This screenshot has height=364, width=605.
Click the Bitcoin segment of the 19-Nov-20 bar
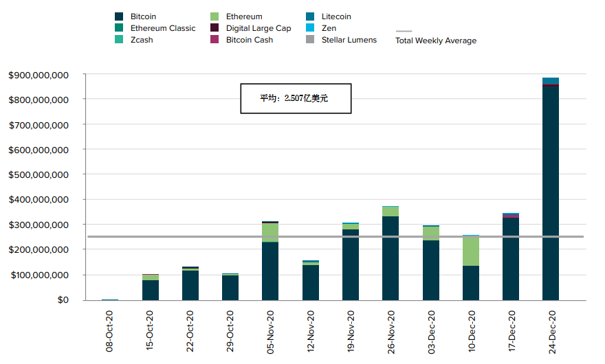[x=351, y=265]
